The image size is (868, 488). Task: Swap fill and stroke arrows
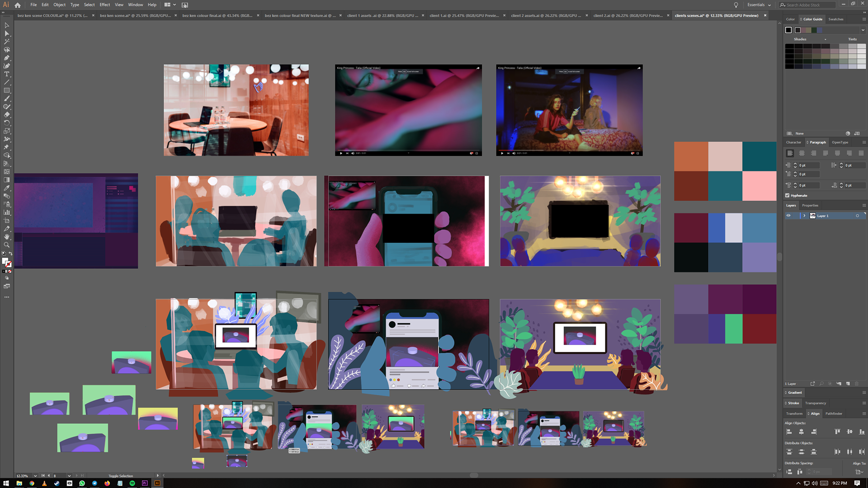coord(10,254)
